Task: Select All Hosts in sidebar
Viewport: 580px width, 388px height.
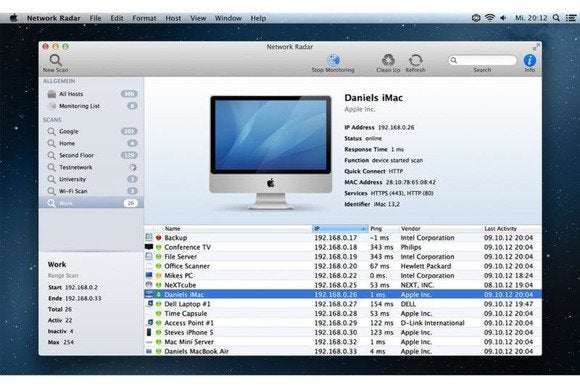Action: pyautogui.click(x=91, y=94)
